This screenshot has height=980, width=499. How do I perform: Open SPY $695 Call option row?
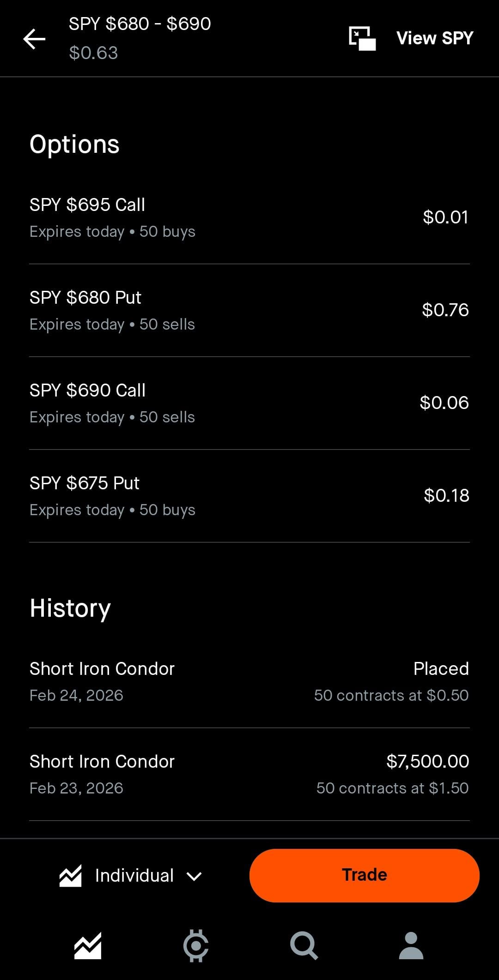point(249,217)
